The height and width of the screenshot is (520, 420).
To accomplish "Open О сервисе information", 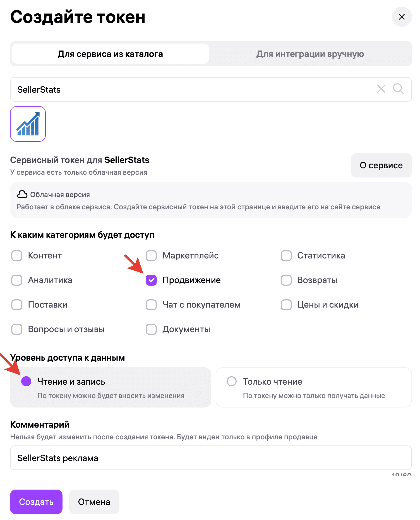I will point(381,165).
